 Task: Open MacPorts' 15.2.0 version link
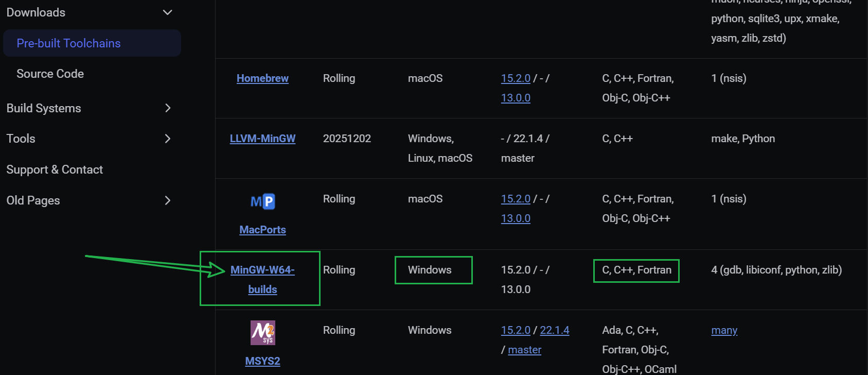click(x=516, y=199)
